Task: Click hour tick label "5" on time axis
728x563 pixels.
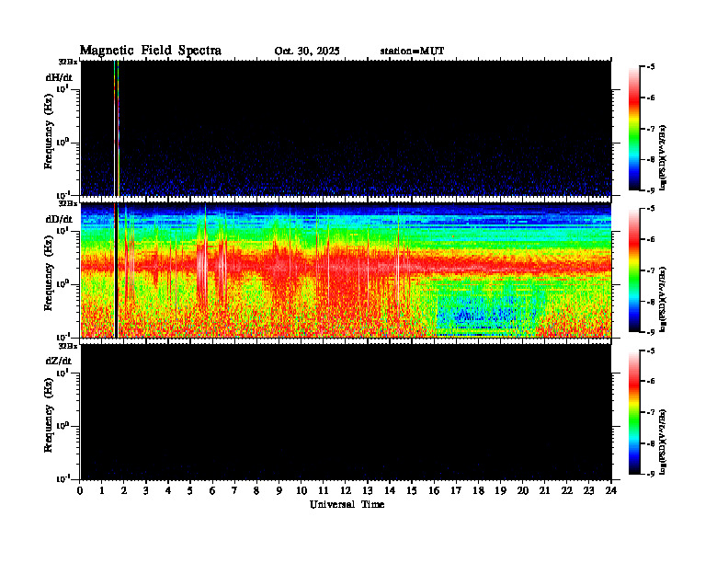Action: [x=190, y=491]
